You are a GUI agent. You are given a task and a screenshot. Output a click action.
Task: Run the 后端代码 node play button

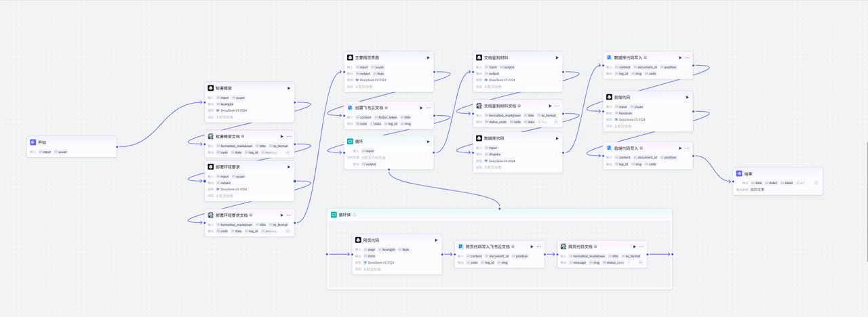[688, 97]
